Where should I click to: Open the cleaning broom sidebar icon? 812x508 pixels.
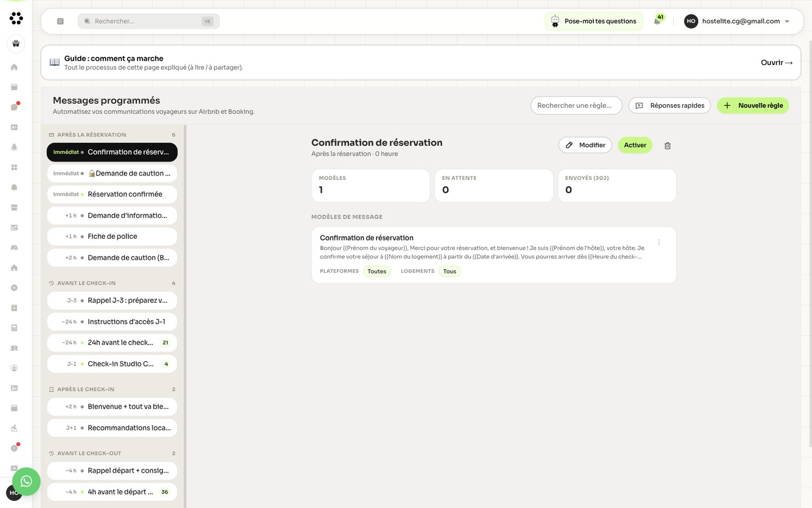click(15, 428)
